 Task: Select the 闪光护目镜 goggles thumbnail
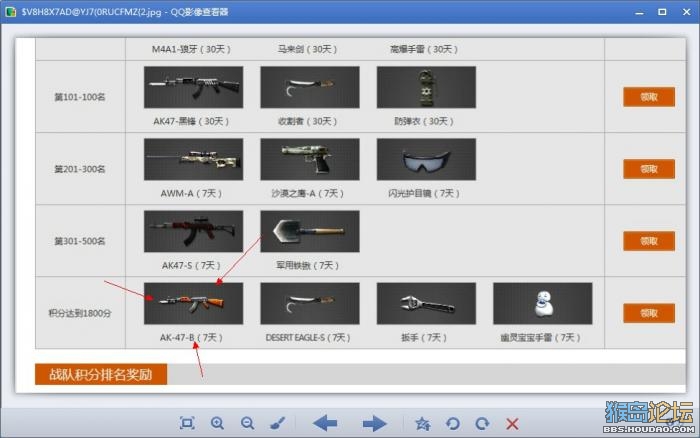[x=426, y=159]
